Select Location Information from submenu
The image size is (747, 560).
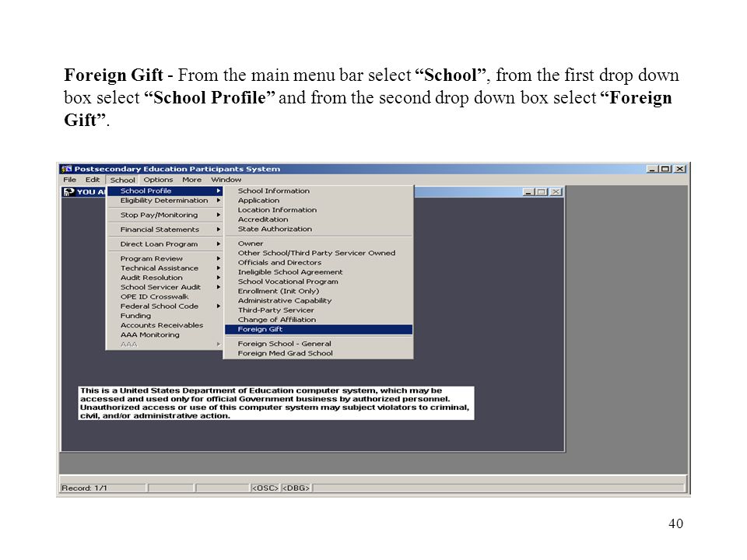point(318,210)
